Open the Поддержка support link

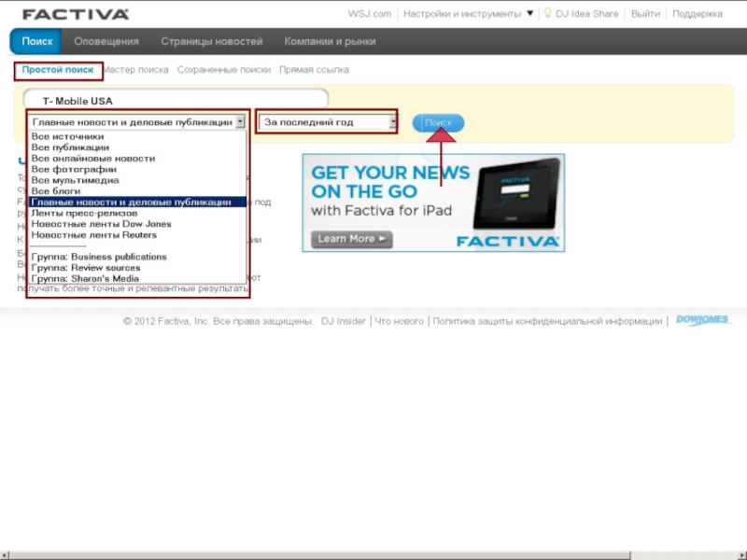point(697,14)
